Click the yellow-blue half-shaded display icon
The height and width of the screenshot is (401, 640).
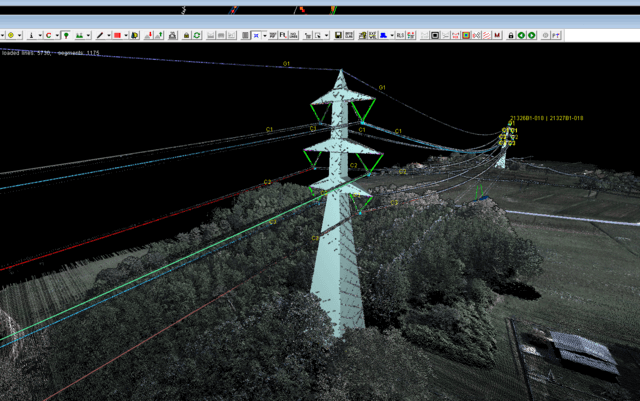point(134,36)
